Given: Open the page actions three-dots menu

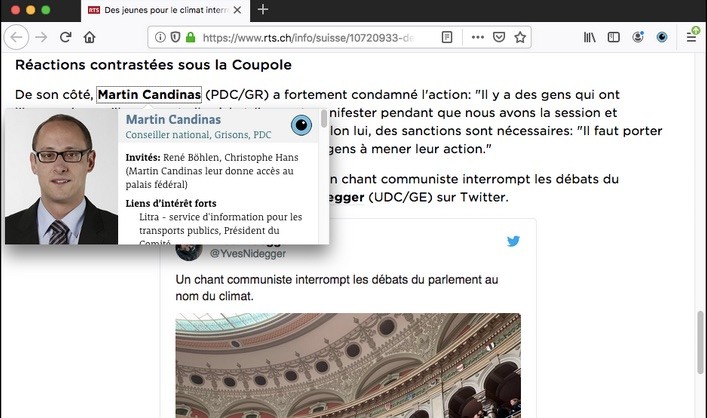Looking at the screenshot, I should (x=477, y=37).
